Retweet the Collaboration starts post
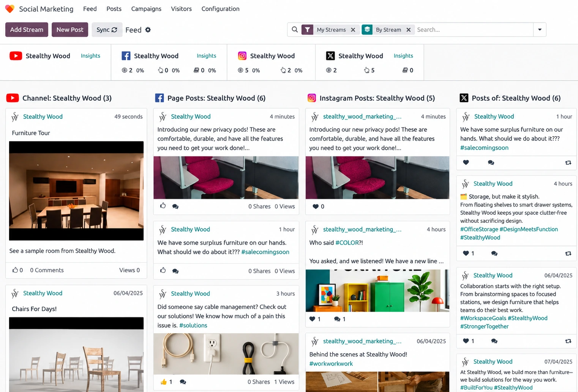 [568, 341]
